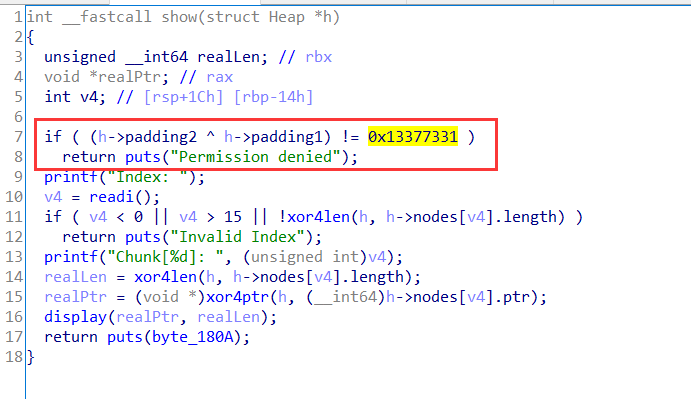691x399 pixels.
Task: Click the "Index: " string literal
Action: (x=148, y=177)
